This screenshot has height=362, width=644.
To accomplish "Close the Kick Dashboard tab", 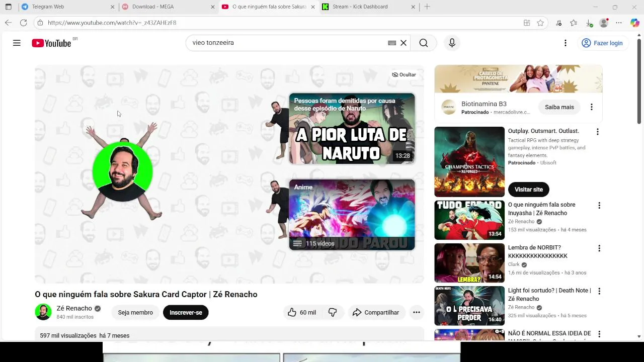I will click(413, 7).
